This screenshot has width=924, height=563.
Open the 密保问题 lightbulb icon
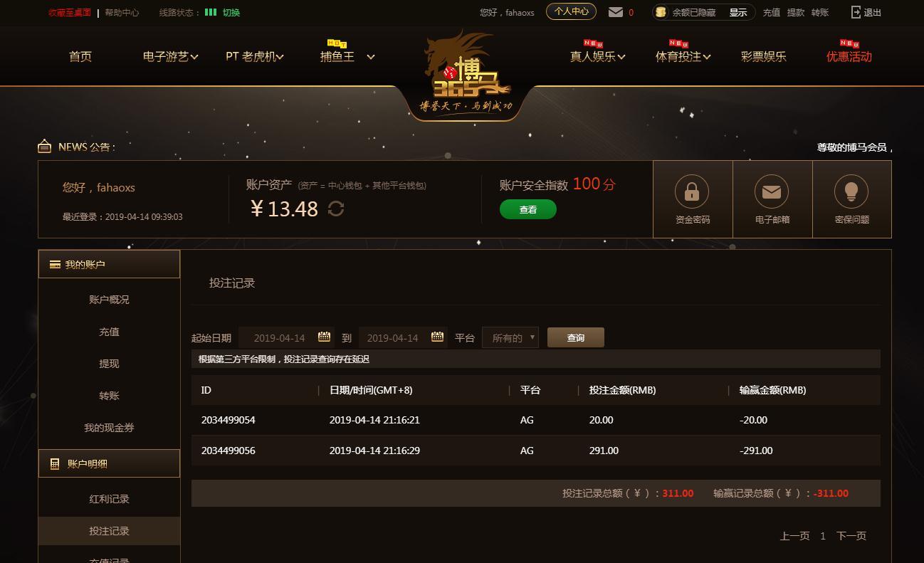point(851,192)
